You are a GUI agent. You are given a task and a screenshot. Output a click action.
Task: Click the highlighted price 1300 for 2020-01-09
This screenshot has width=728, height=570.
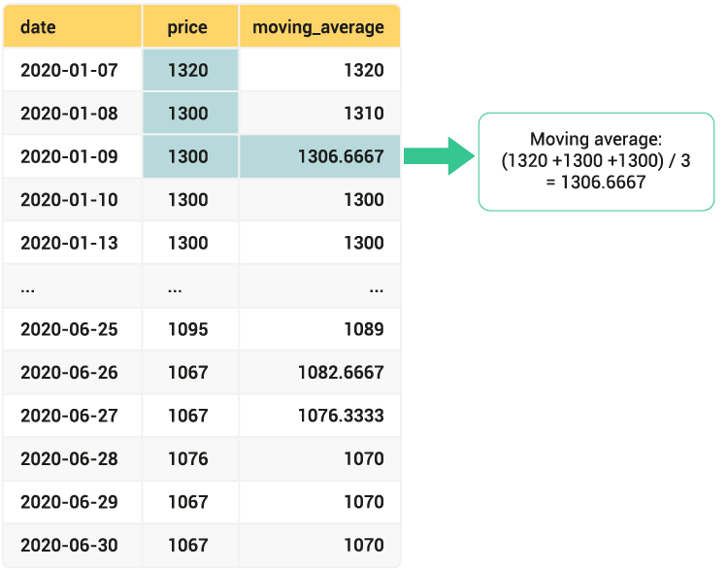190,156
